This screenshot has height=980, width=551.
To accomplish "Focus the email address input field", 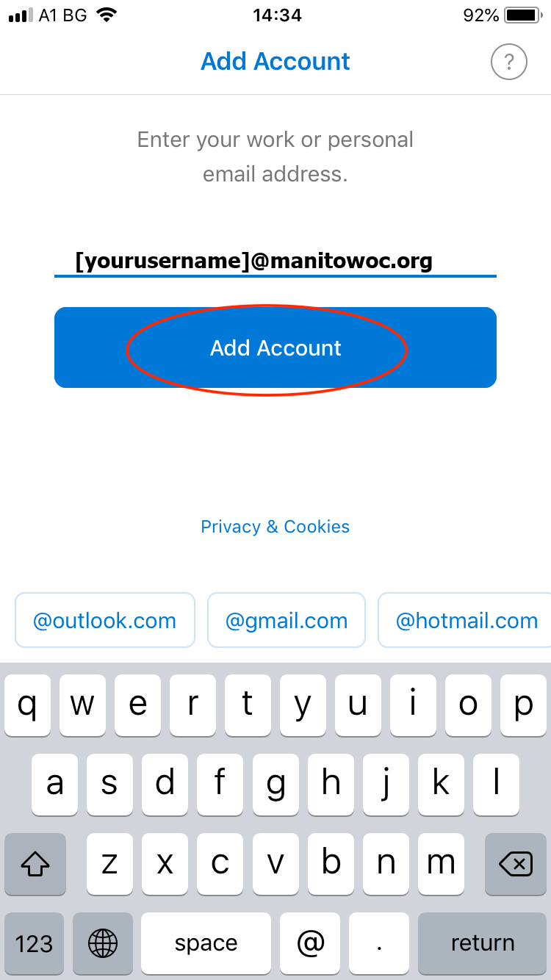I will 275,261.
